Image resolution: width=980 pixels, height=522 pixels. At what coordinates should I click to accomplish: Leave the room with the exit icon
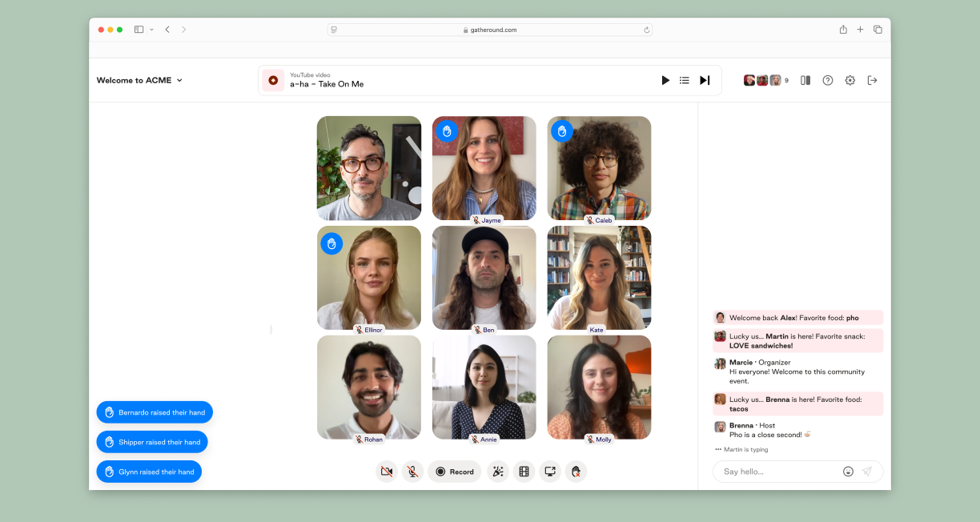(x=873, y=80)
